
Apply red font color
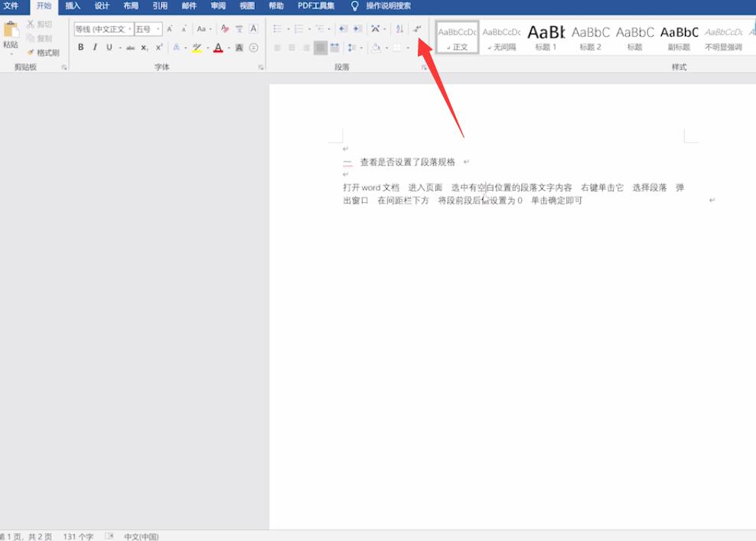coord(218,47)
